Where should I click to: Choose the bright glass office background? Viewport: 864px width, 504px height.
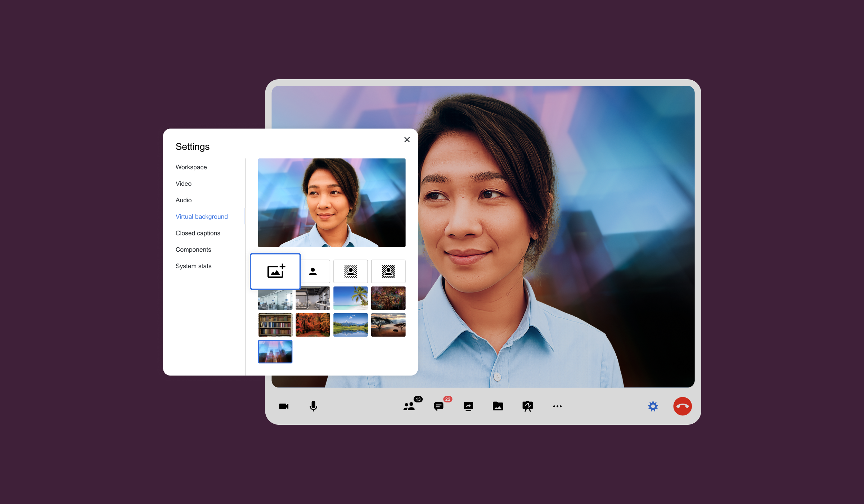275,300
